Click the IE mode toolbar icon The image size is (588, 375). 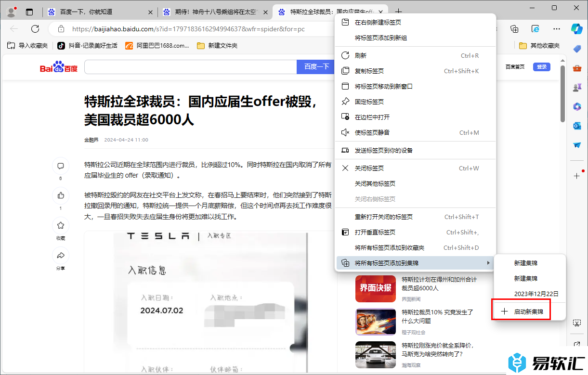536,29
